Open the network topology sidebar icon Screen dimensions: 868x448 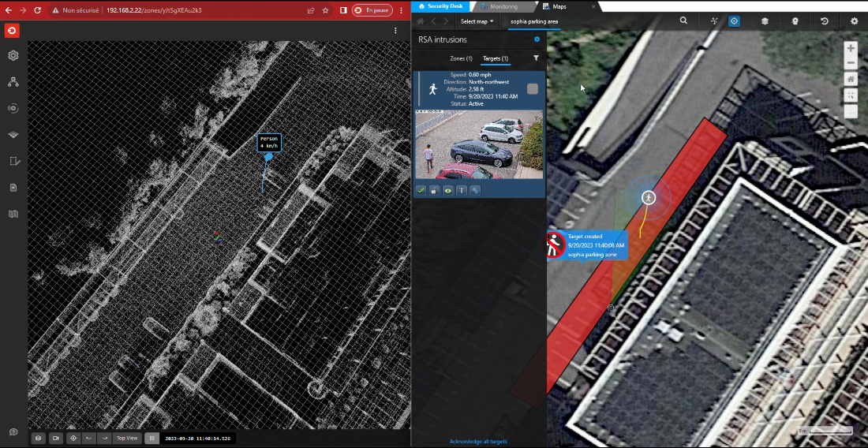click(x=13, y=82)
